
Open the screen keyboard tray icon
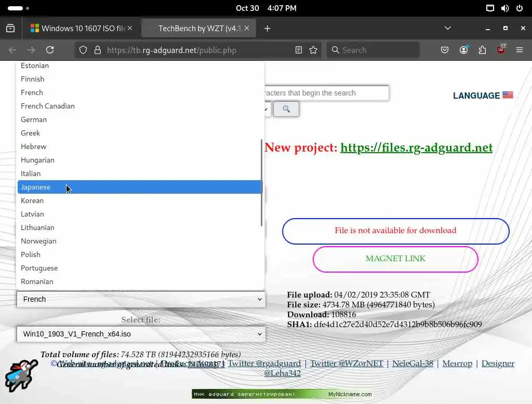[x=490, y=8]
